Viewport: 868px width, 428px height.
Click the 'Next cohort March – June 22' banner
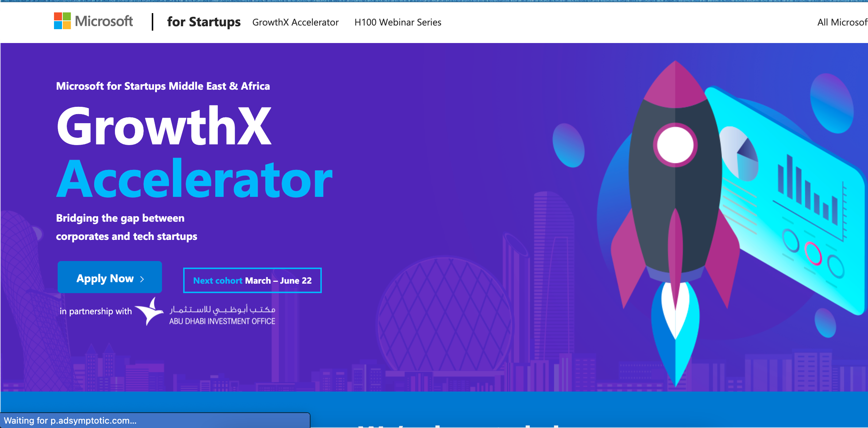coord(252,280)
